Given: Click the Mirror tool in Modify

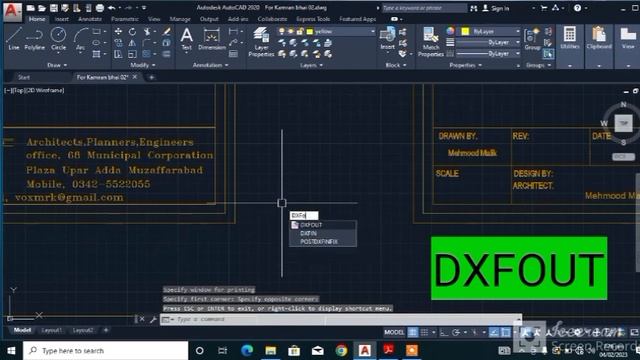Looking at the screenshot, I should click(132, 42).
